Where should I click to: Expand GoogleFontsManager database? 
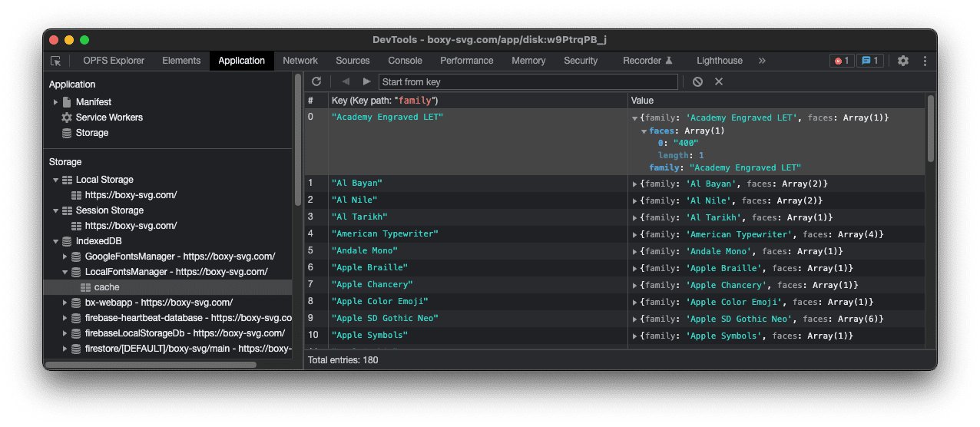[x=65, y=257]
